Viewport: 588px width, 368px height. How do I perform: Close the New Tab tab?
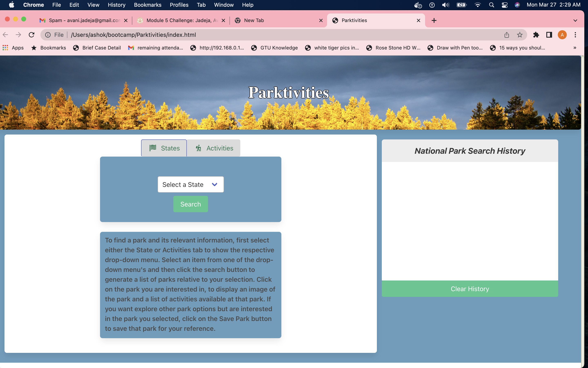pos(321,20)
